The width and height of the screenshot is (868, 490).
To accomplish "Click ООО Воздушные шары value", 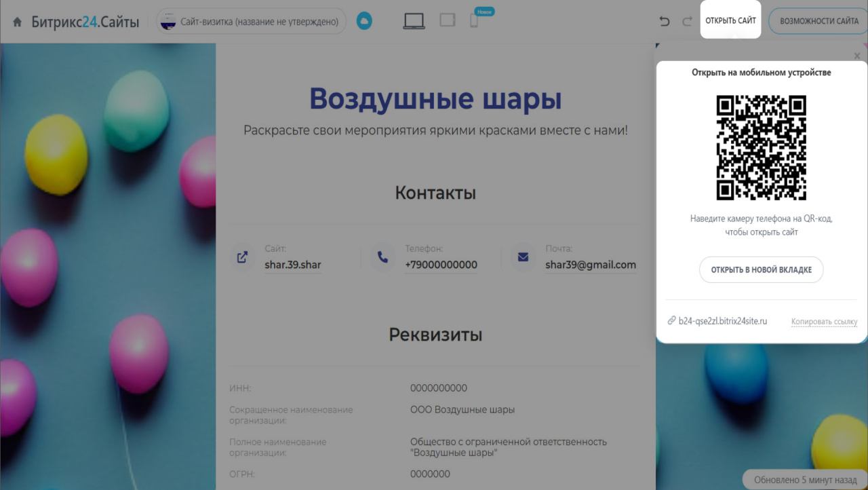I will [x=462, y=410].
